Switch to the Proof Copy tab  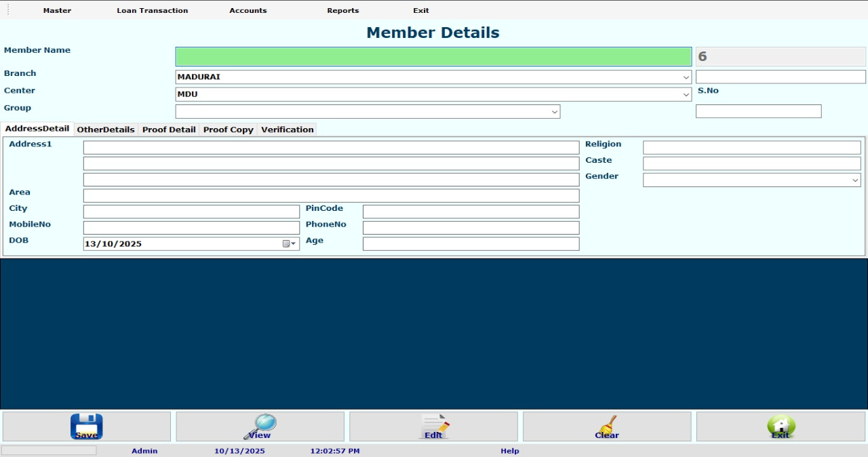pyautogui.click(x=228, y=130)
